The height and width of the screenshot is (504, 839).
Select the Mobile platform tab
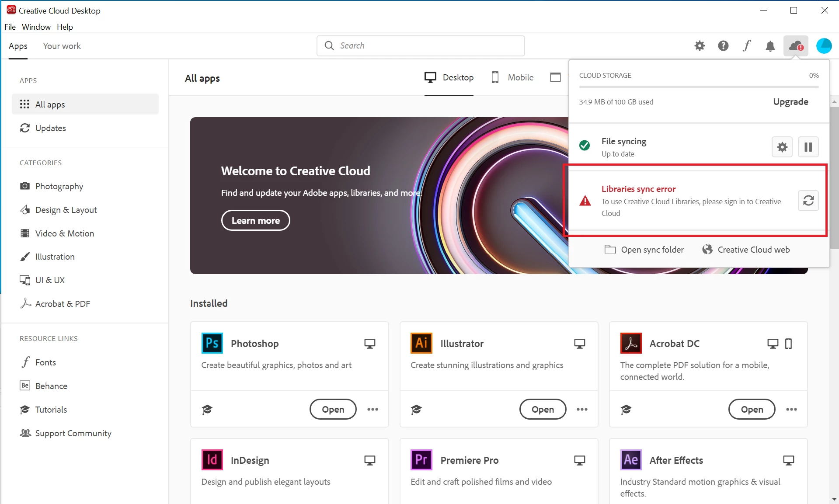tap(512, 77)
